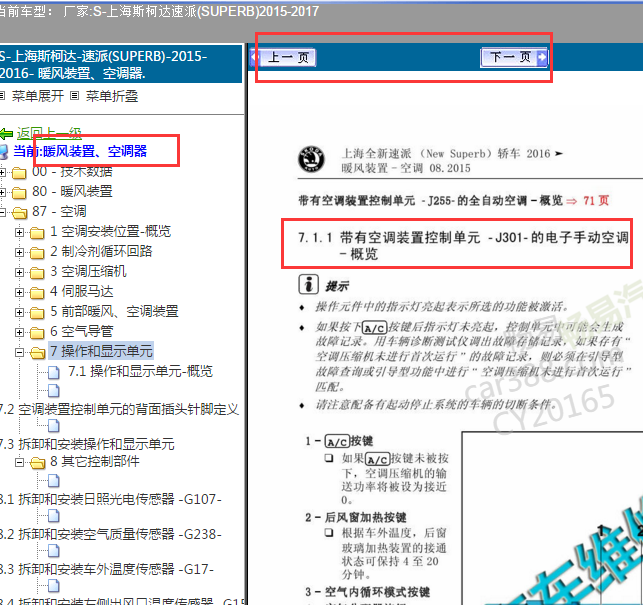Viewport: 643px width, 605px height.
Task: Expand 2 制冷剂循环回路 node
Action: (x=19, y=252)
